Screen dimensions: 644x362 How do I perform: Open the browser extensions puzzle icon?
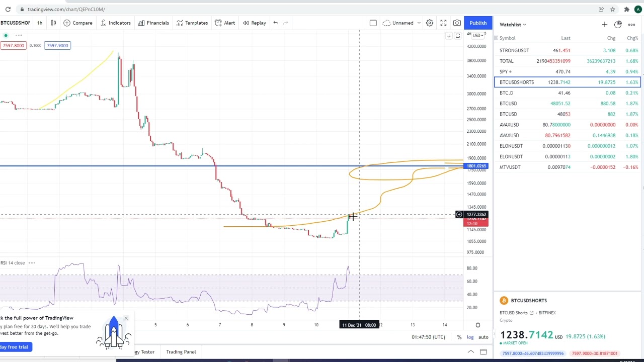(x=626, y=9)
